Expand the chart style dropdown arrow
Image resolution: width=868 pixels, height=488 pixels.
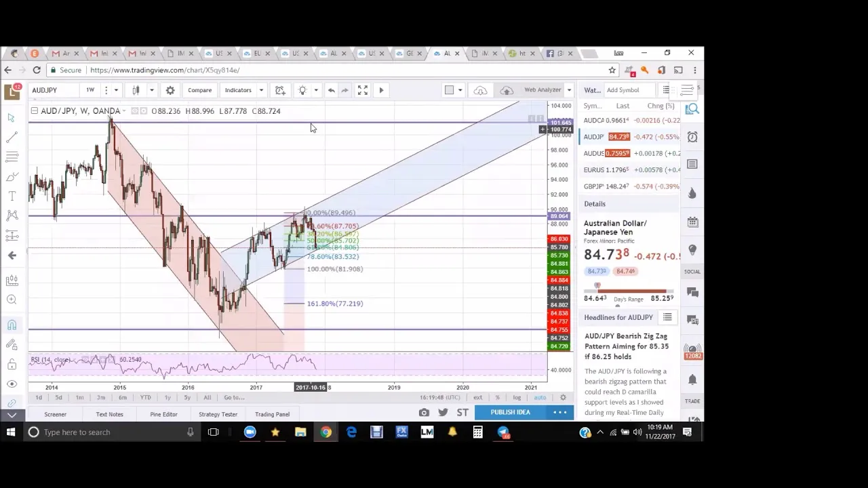(x=151, y=90)
